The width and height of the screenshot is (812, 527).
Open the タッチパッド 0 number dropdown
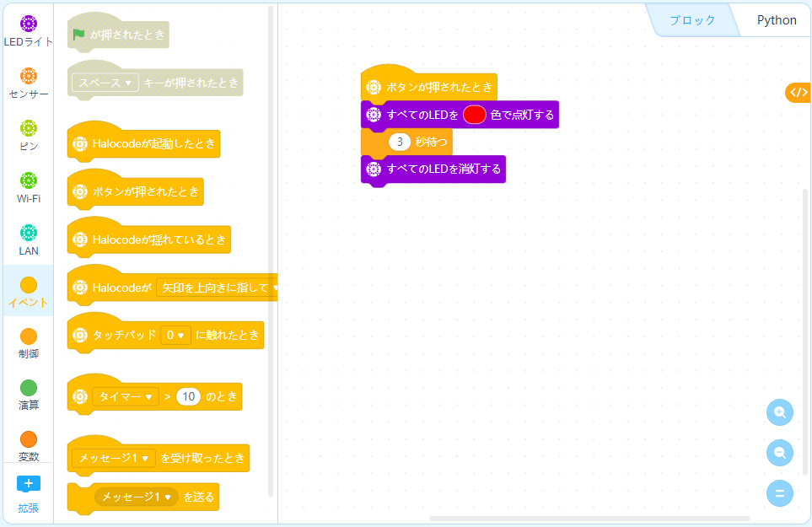tap(175, 336)
